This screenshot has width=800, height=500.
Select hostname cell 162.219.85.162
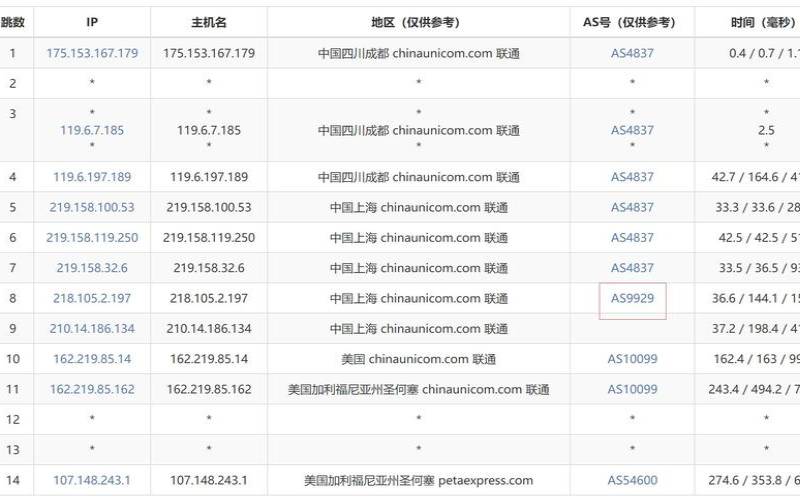tap(209, 389)
